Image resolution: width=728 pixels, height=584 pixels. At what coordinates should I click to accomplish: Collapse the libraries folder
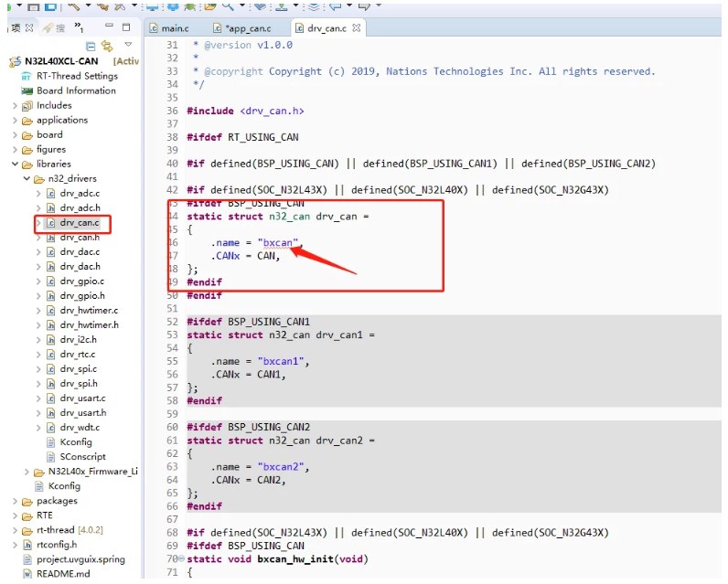point(15,165)
